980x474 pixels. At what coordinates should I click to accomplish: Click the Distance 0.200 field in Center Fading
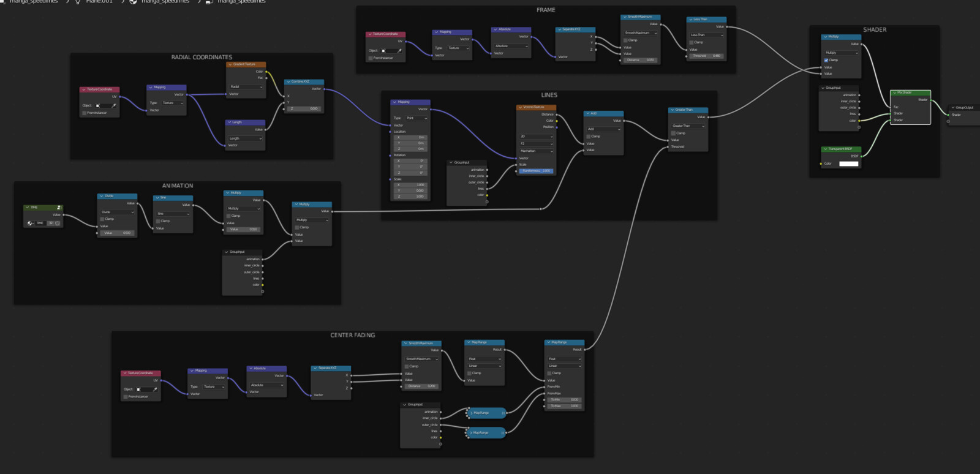(x=421, y=386)
